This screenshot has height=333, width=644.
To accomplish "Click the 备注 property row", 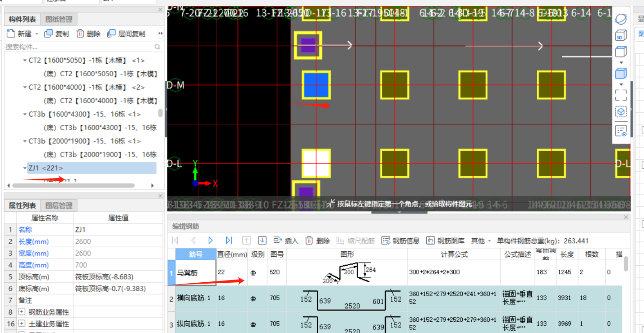I will click(x=84, y=300).
